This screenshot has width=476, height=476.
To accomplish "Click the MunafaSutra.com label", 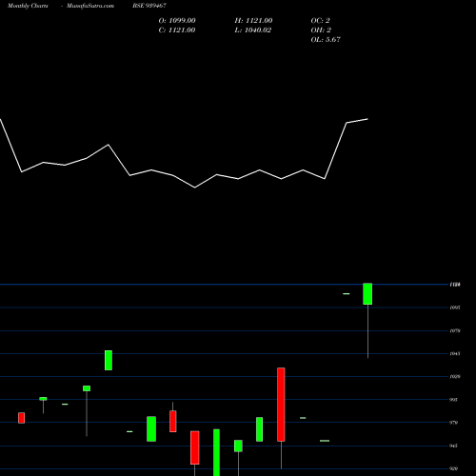I will (x=90, y=6).
